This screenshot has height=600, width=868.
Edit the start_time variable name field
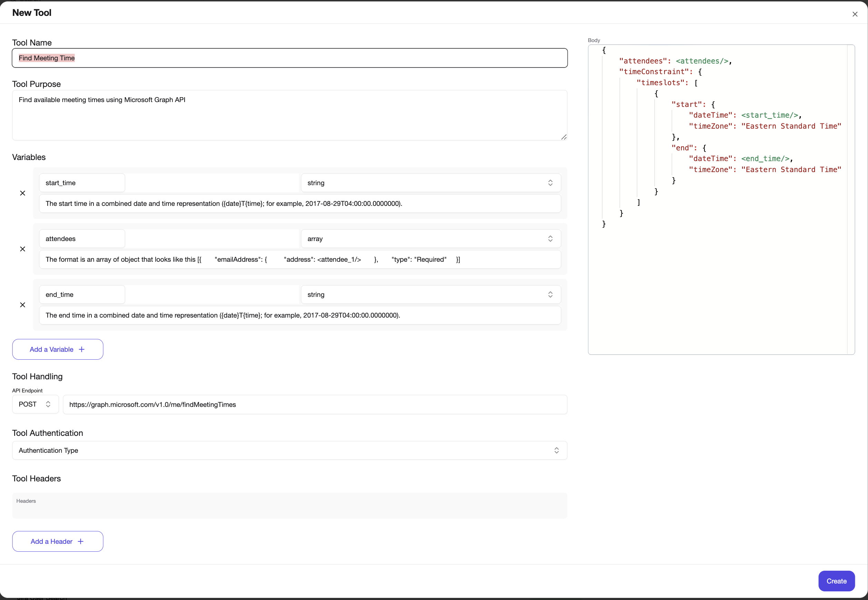click(x=82, y=183)
